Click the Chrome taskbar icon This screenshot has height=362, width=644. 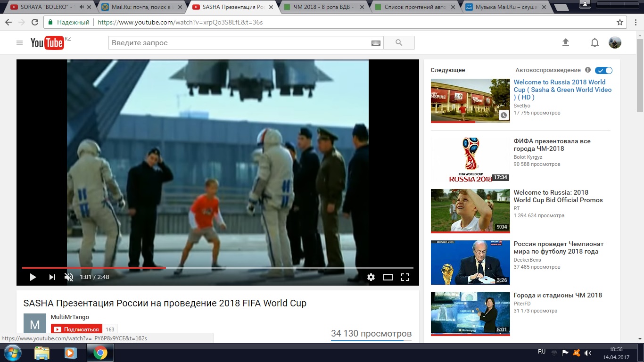100,353
